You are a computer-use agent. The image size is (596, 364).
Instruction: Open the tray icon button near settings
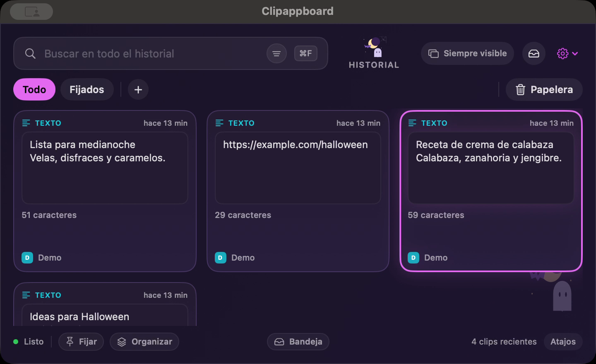click(x=534, y=53)
